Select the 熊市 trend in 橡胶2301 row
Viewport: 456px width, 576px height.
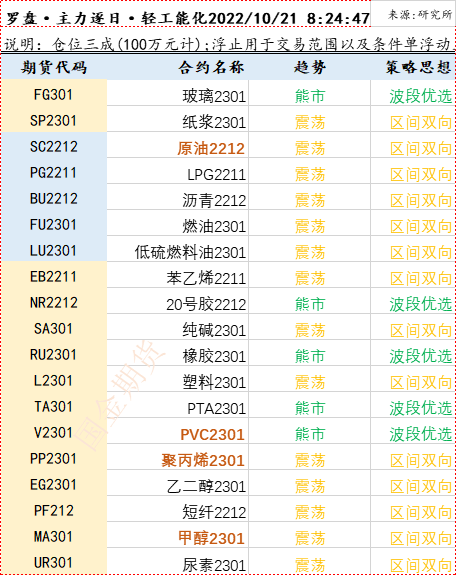[x=310, y=357]
